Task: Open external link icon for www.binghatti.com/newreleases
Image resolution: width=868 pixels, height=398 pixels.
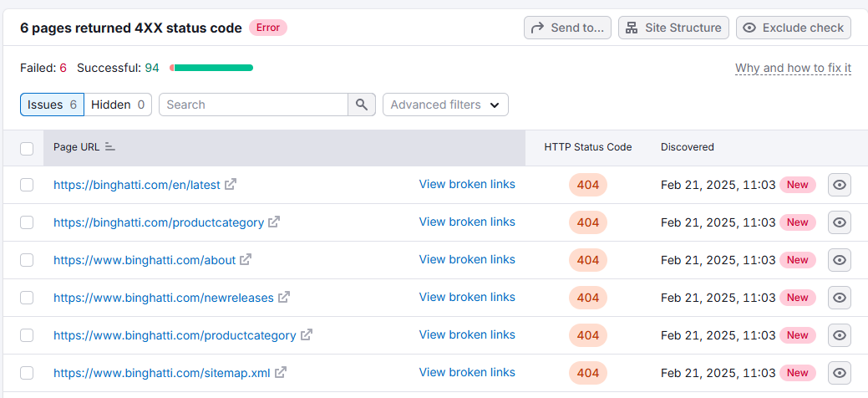Action: coord(283,297)
